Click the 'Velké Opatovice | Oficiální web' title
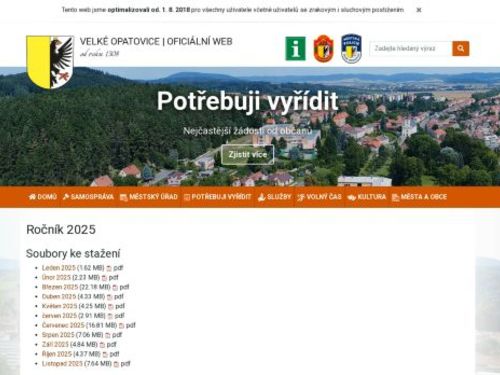The height and width of the screenshot is (375, 500). [156, 41]
